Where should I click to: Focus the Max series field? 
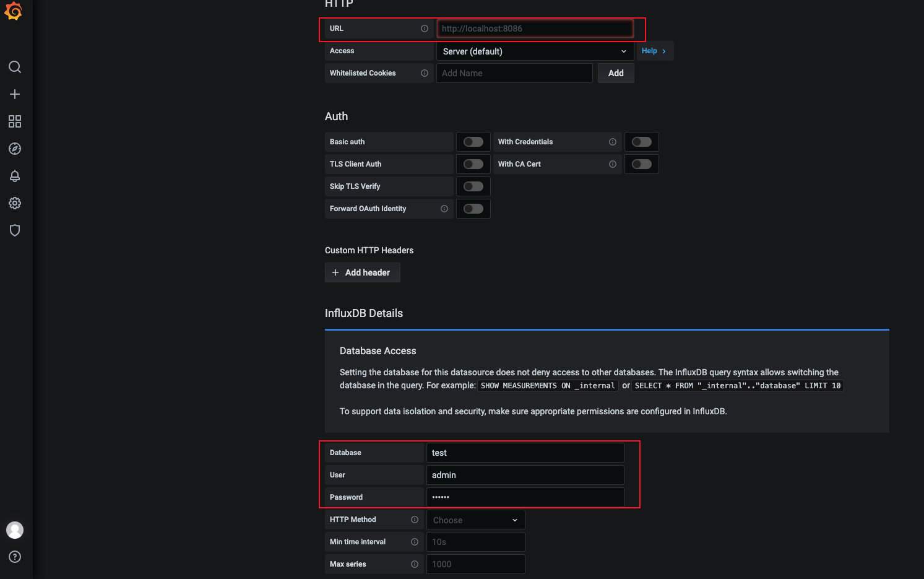pos(475,564)
